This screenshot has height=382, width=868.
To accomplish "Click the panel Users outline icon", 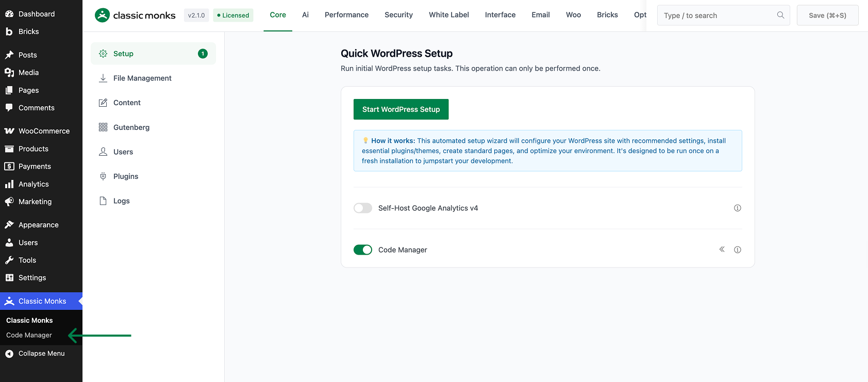I will pos(103,152).
